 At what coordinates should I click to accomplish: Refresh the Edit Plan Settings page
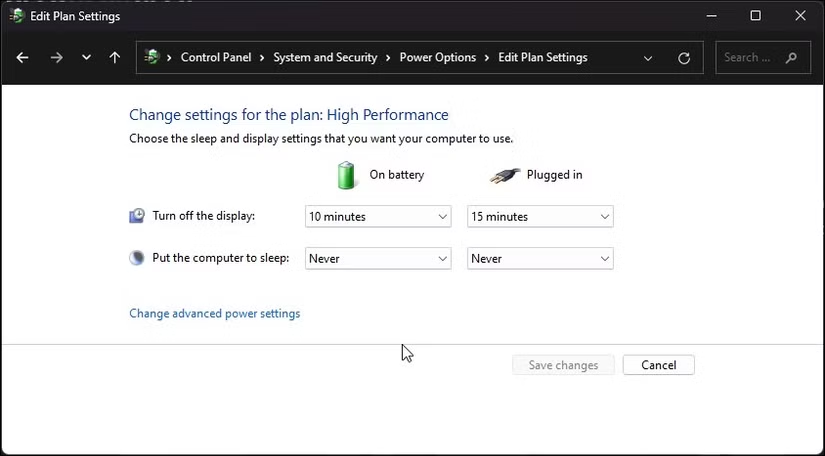[x=684, y=58]
